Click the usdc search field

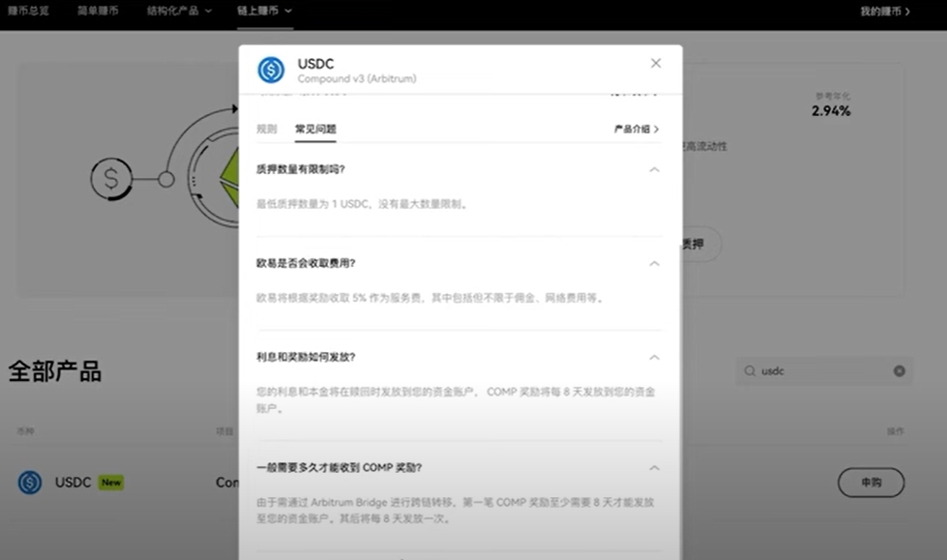824,371
